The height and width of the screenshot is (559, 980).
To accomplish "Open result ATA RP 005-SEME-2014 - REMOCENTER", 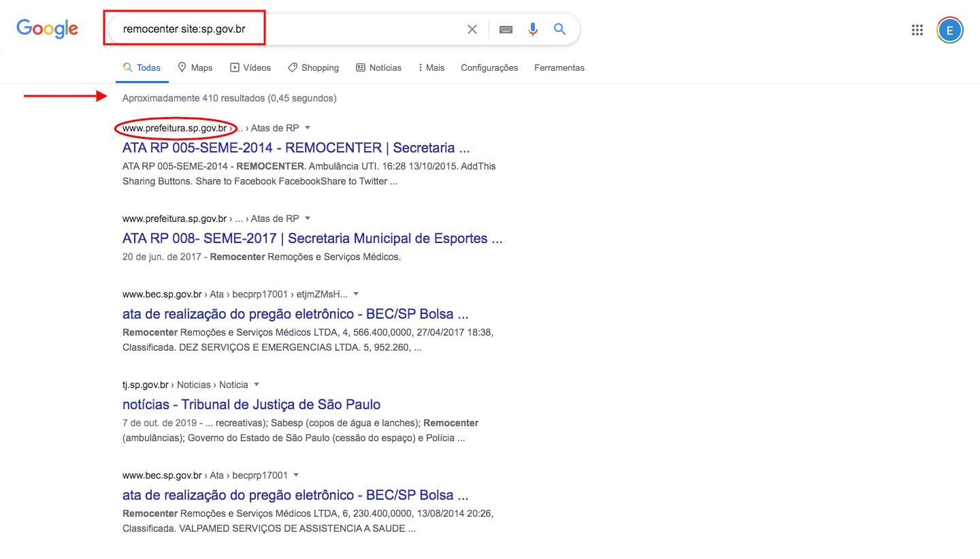I will coord(296,148).
